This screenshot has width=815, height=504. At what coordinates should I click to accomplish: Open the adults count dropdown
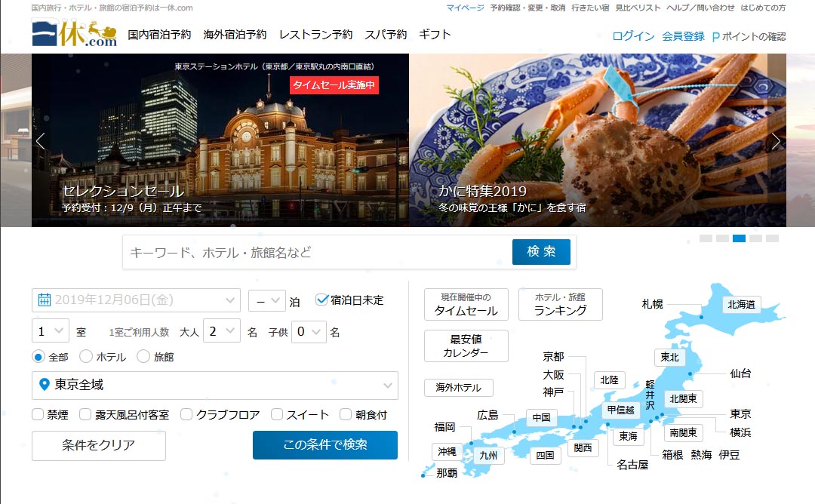[221, 331]
